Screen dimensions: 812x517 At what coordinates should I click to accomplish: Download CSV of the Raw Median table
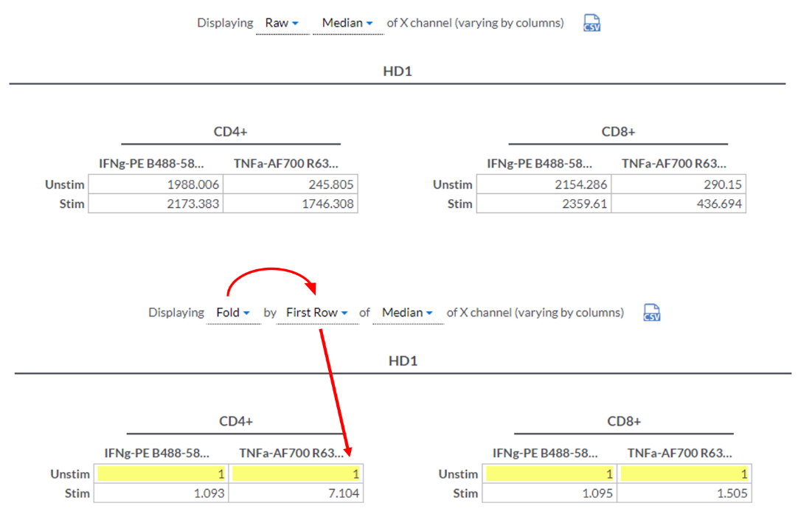coord(591,23)
